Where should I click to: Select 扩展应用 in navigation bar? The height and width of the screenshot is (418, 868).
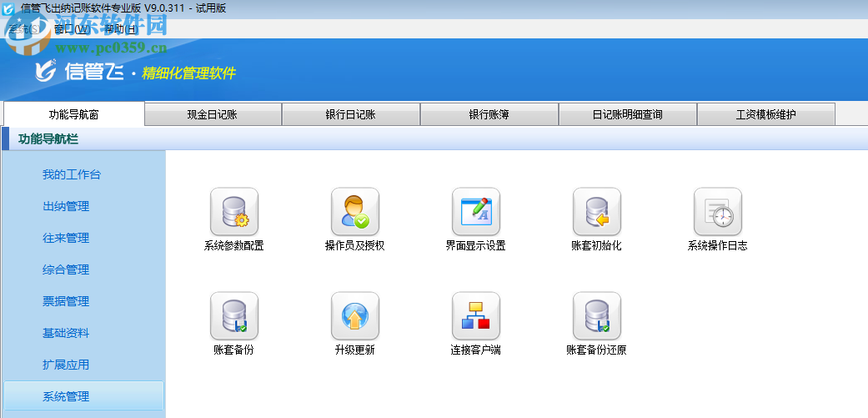point(66,365)
